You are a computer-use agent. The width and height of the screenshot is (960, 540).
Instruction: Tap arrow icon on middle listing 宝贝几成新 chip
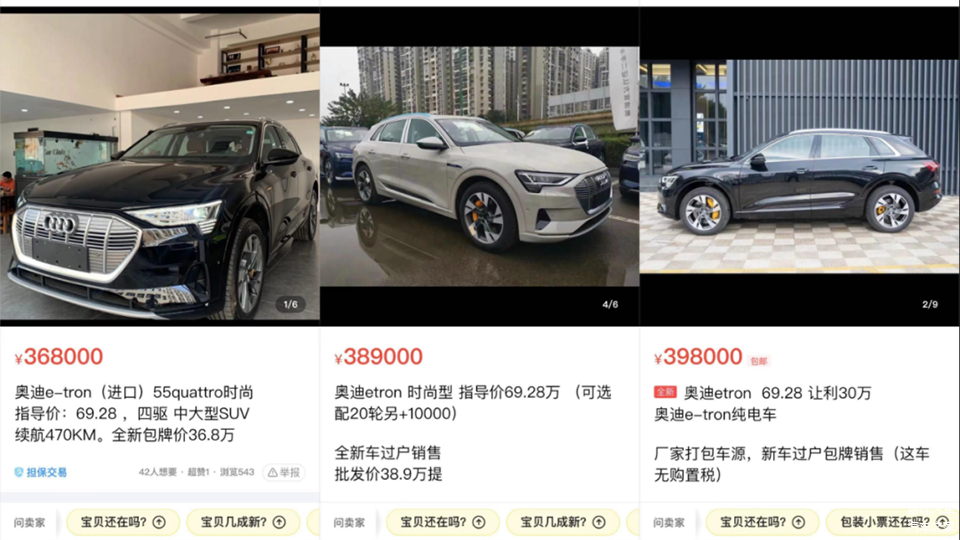(x=599, y=522)
